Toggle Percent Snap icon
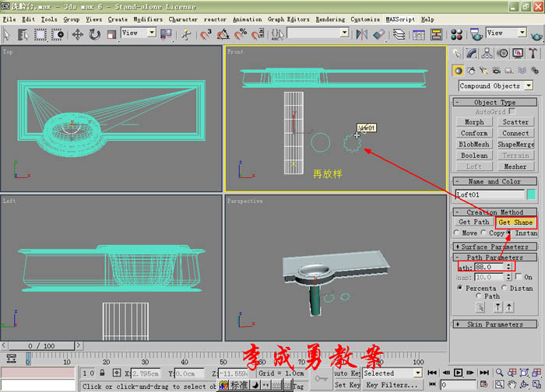The width and height of the screenshot is (545, 392). tap(241, 34)
